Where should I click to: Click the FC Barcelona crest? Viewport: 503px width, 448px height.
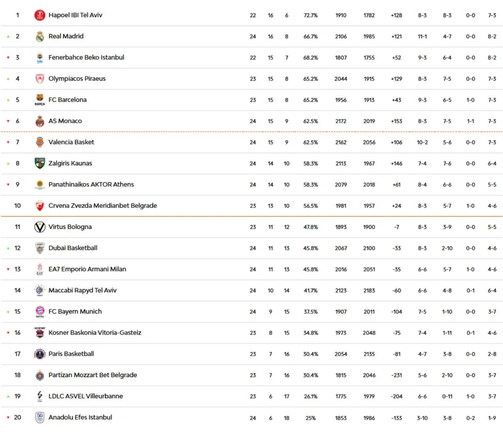tap(40, 99)
